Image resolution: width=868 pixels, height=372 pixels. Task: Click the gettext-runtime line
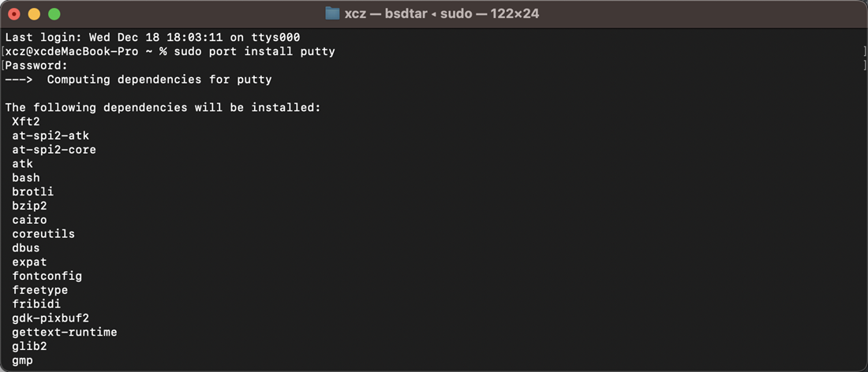pos(64,333)
